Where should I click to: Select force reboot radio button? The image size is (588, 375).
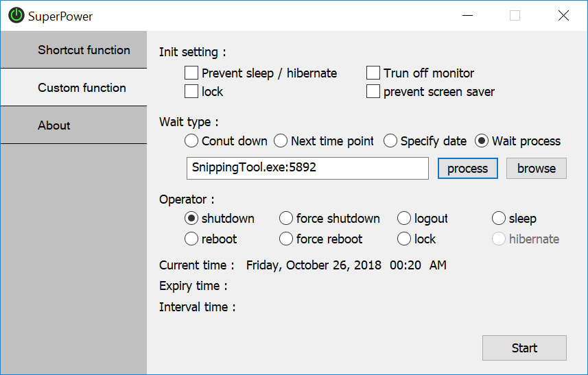tap(286, 239)
